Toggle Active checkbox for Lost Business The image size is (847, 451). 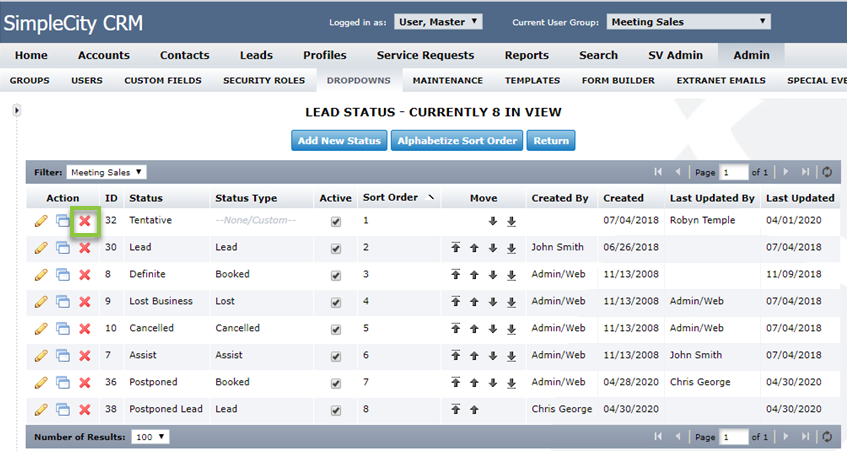(336, 302)
